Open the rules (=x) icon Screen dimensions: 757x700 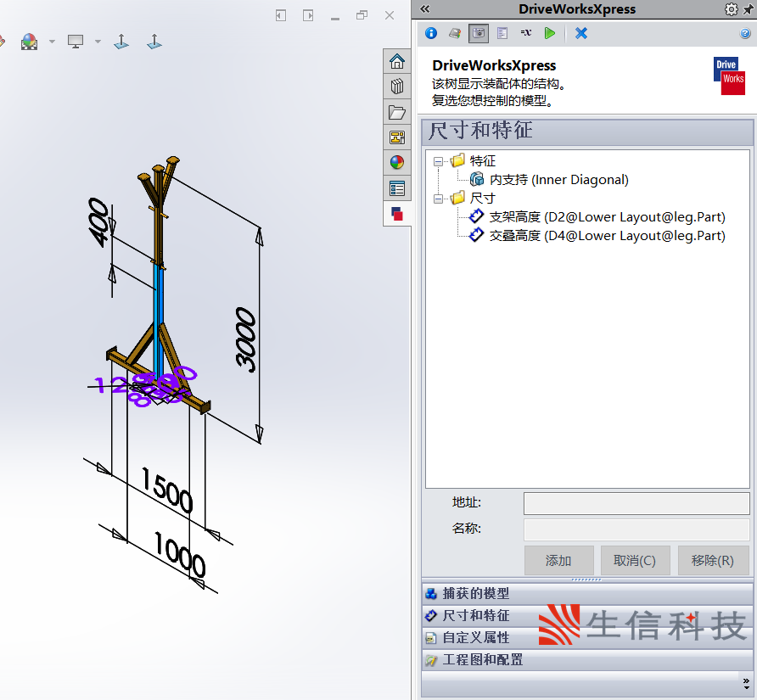click(526, 33)
